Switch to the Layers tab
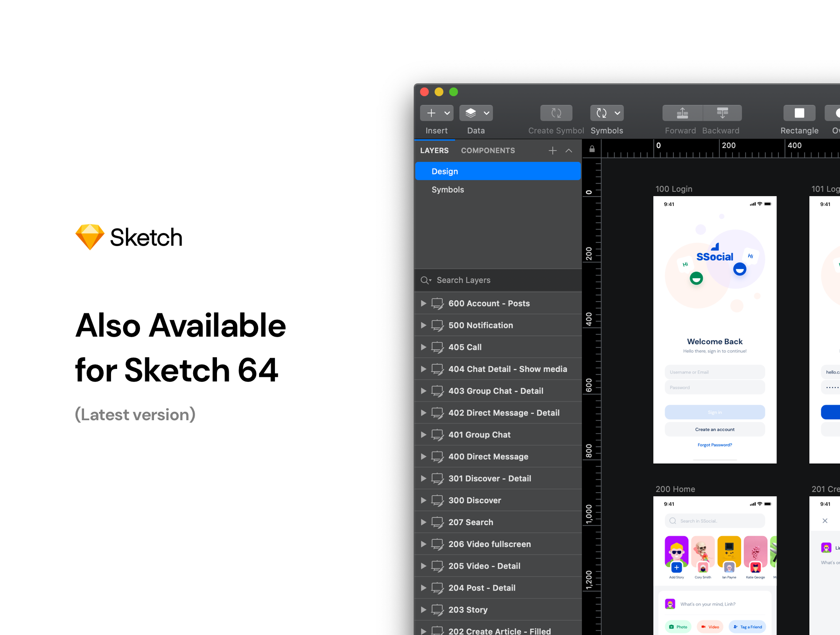This screenshot has width=840, height=635. [434, 150]
